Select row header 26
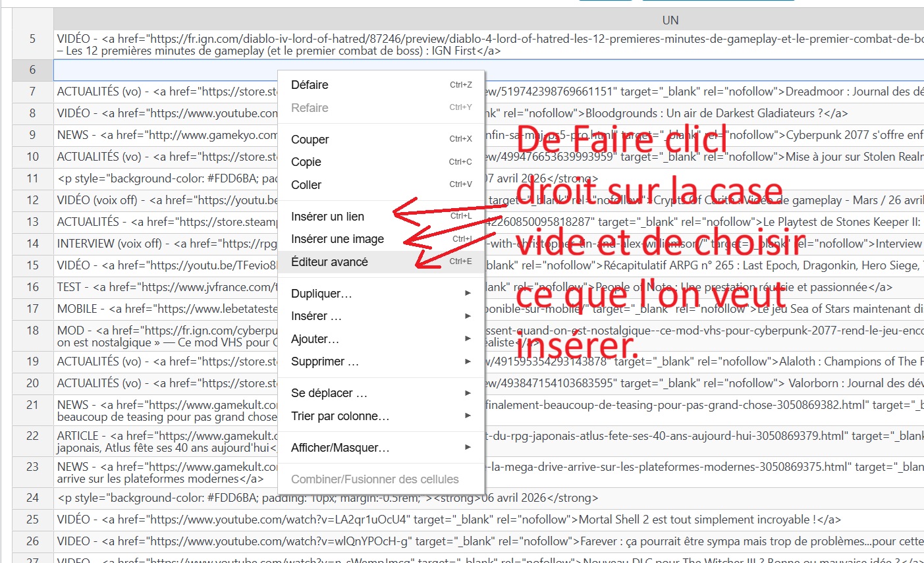Viewport: 924px width, 563px height. tap(33, 541)
